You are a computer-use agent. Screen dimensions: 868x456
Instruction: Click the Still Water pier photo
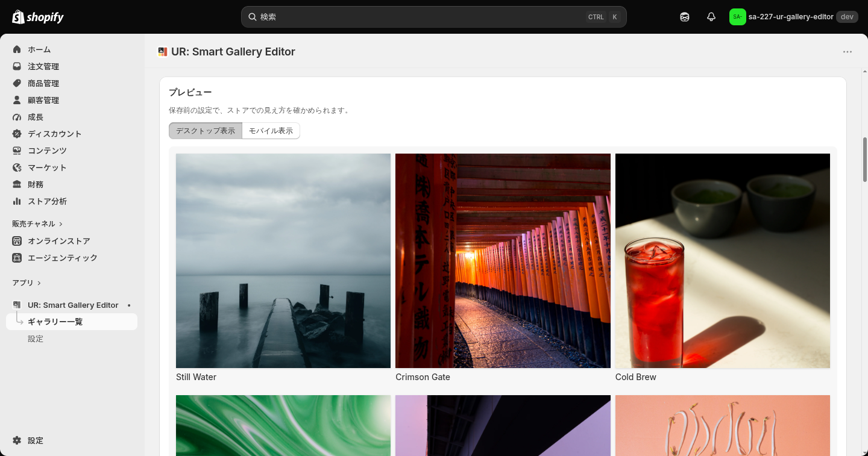283,261
